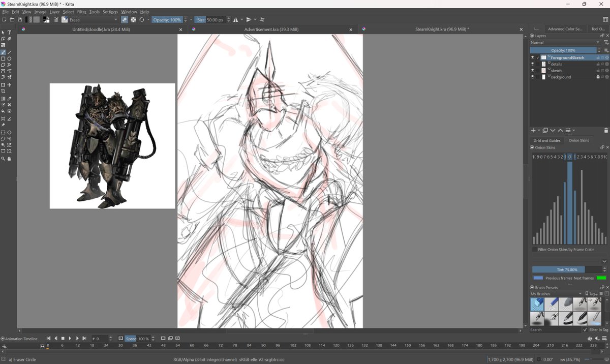
Task: Select the Freehand Brush tool
Action: [x=3, y=52]
